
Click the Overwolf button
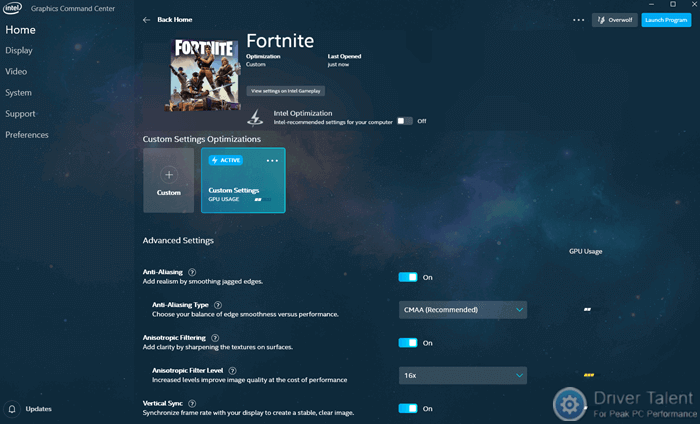click(615, 20)
